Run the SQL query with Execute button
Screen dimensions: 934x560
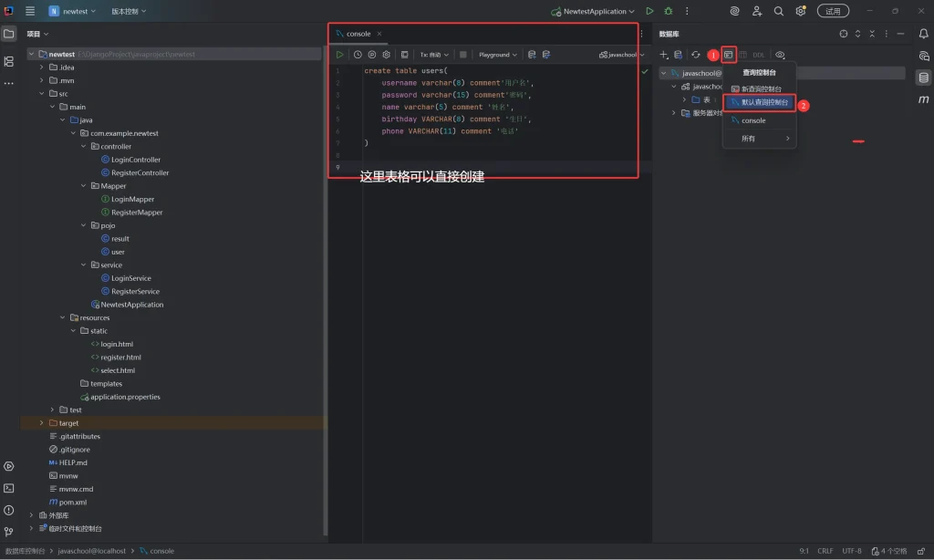pos(340,55)
